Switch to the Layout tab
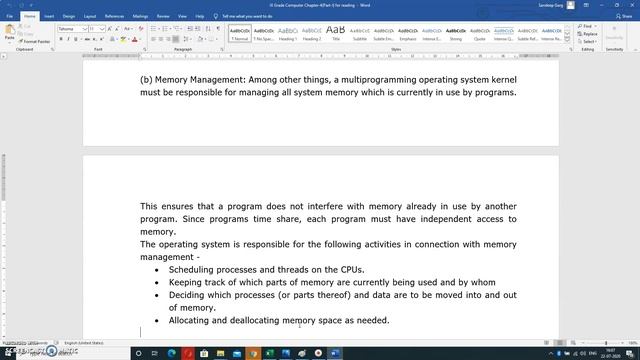This screenshot has height=360, width=640. click(x=90, y=16)
